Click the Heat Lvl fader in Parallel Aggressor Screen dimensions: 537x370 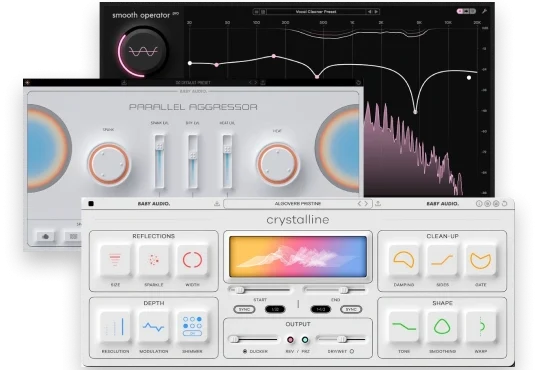(227, 149)
